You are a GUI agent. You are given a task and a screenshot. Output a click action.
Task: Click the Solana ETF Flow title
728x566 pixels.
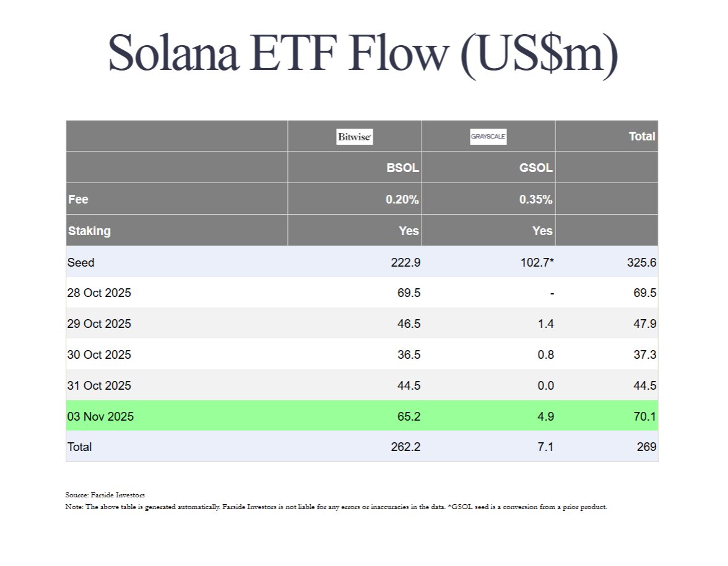[x=363, y=54]
